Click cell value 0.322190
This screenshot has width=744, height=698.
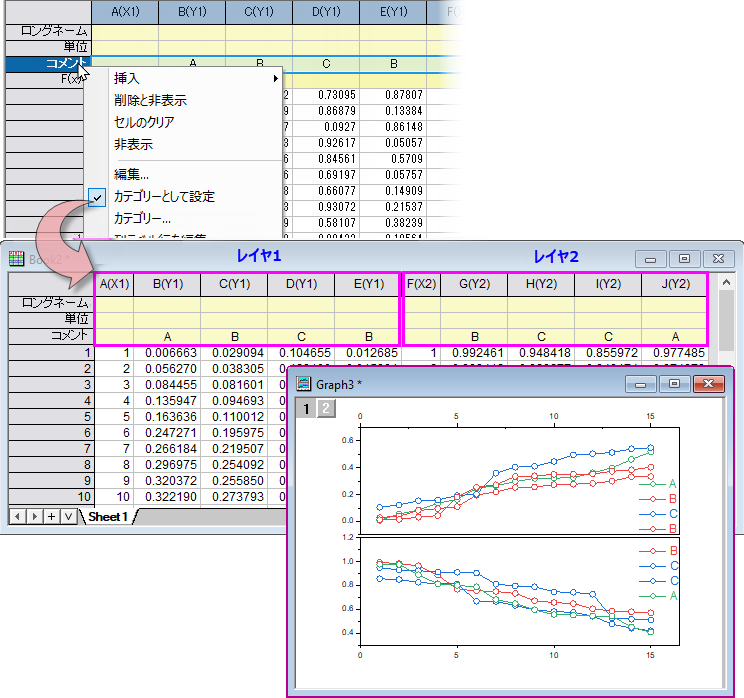(x=167, y=497)
